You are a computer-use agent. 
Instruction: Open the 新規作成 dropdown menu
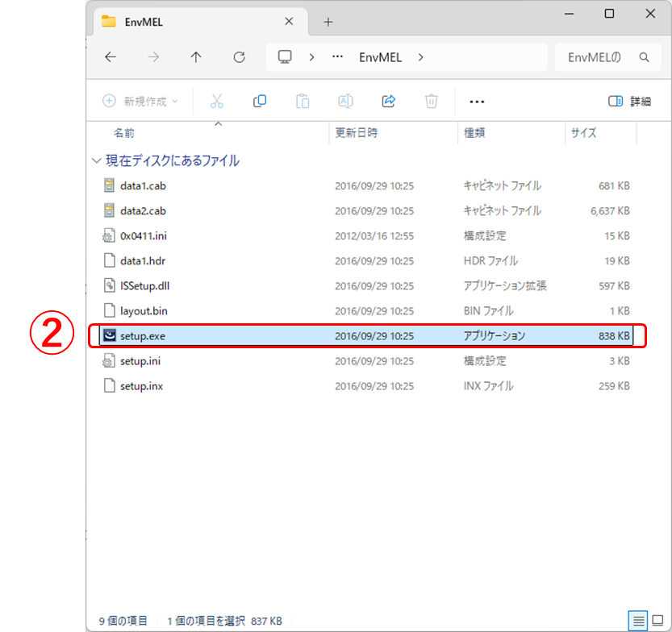pyautogui.click(x=141, y=102)
